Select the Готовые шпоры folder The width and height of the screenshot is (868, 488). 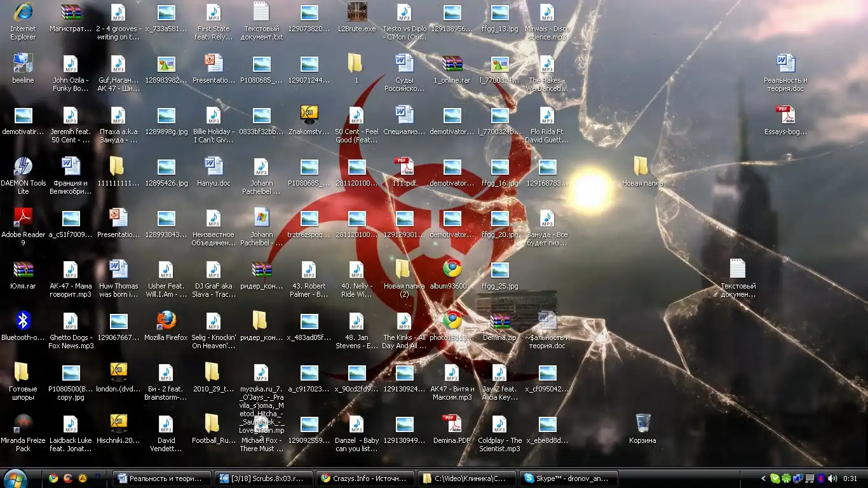click(23, 373)
